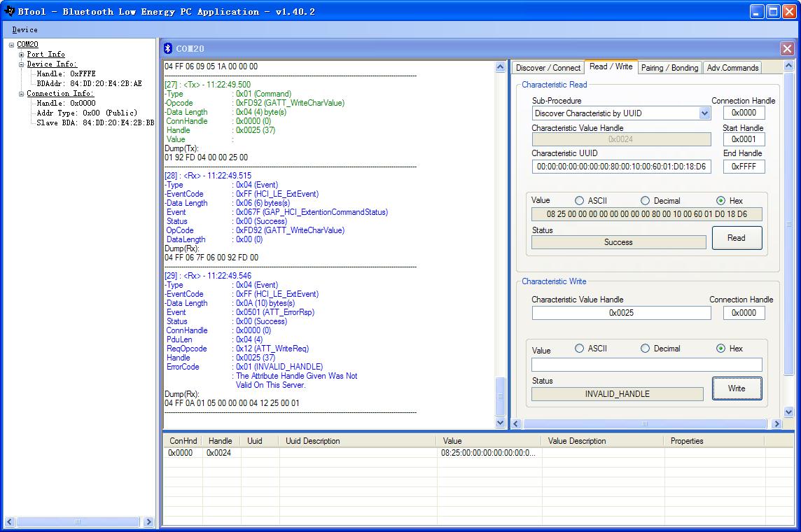801x532 pixels.
Task: Click log entry [28] : <Rx> - 11:22:49.515
Action: click(x=208, y=176)
